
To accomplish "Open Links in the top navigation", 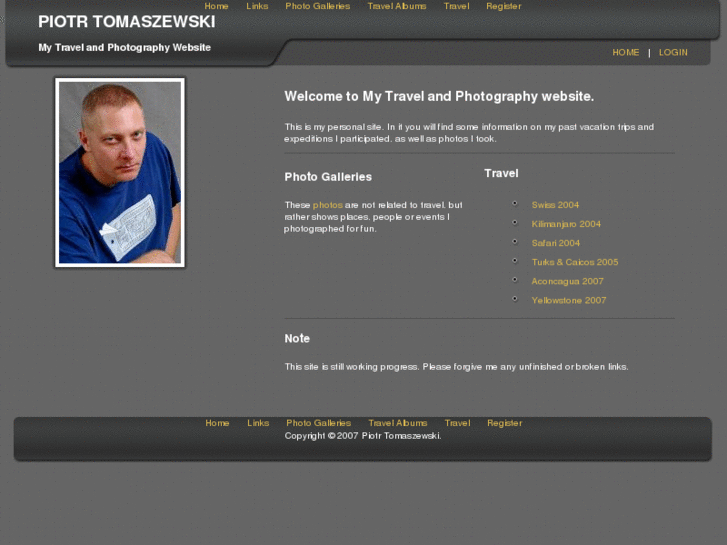I will [x=257, y=6].
